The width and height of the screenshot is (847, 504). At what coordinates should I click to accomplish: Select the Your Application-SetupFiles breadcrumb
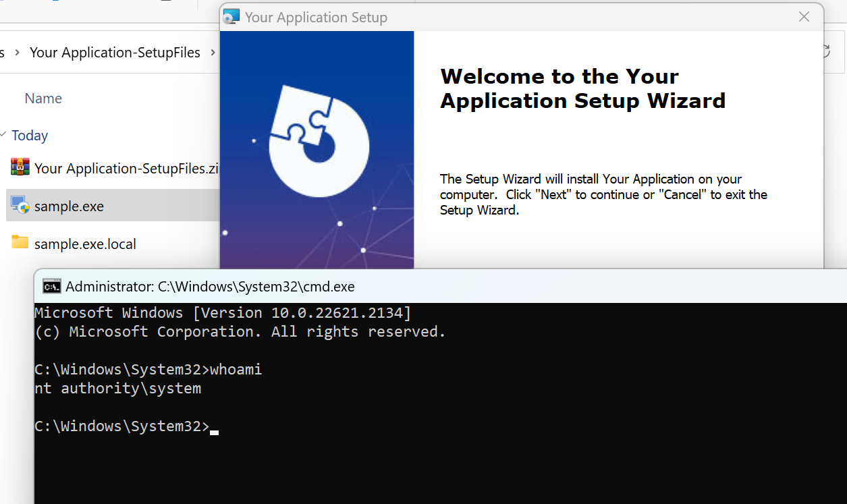click(115, 53)
